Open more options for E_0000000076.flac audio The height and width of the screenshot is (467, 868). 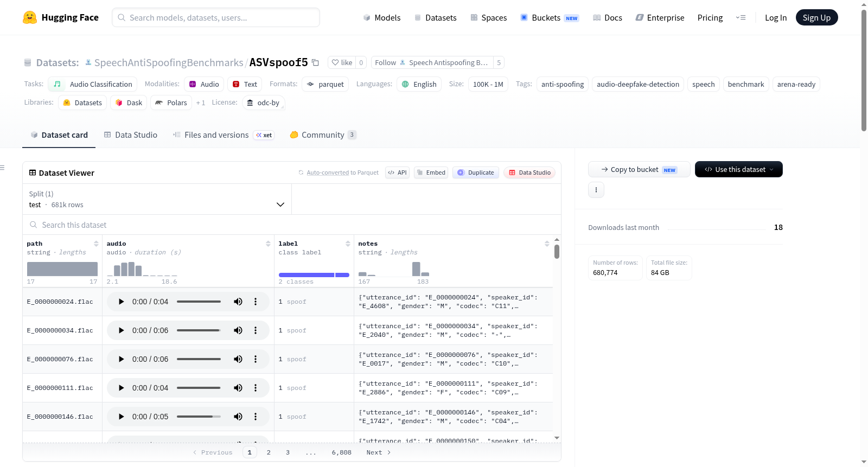(x=256, y=359)
